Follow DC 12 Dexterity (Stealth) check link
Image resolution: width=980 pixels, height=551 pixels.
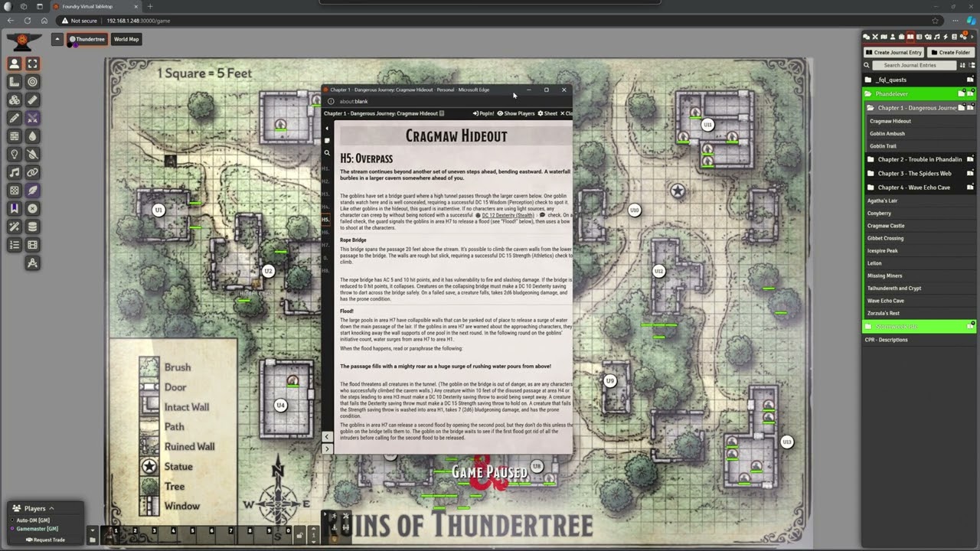[x=508, y=216]
